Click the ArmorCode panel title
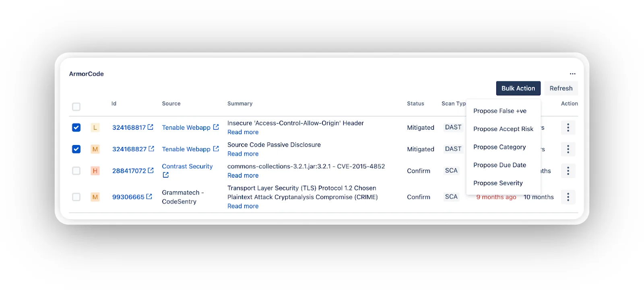Viewport: 644px width, 290px height. [86, 74]
